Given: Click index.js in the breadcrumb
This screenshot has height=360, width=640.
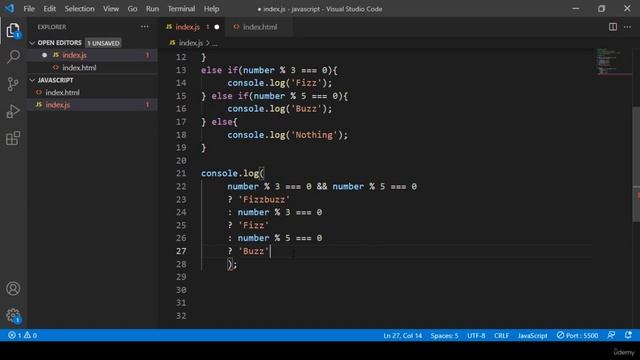Looking at the screenshot, I should click(x=191, y=43).
